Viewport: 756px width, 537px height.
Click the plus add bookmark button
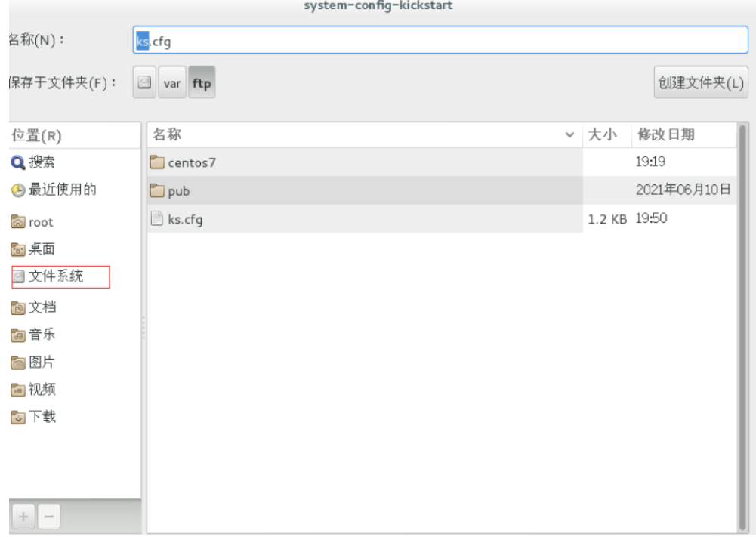[23, 517]
